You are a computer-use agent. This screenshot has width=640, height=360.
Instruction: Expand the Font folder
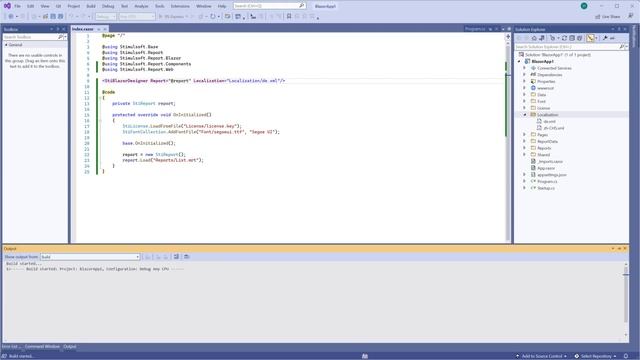point(524,101)
